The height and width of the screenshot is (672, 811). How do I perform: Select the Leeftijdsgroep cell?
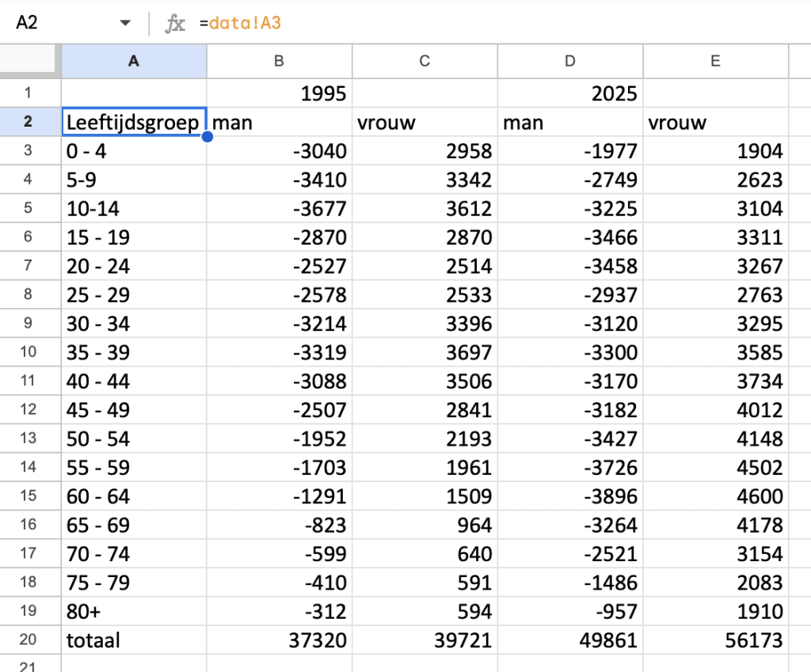134,123
